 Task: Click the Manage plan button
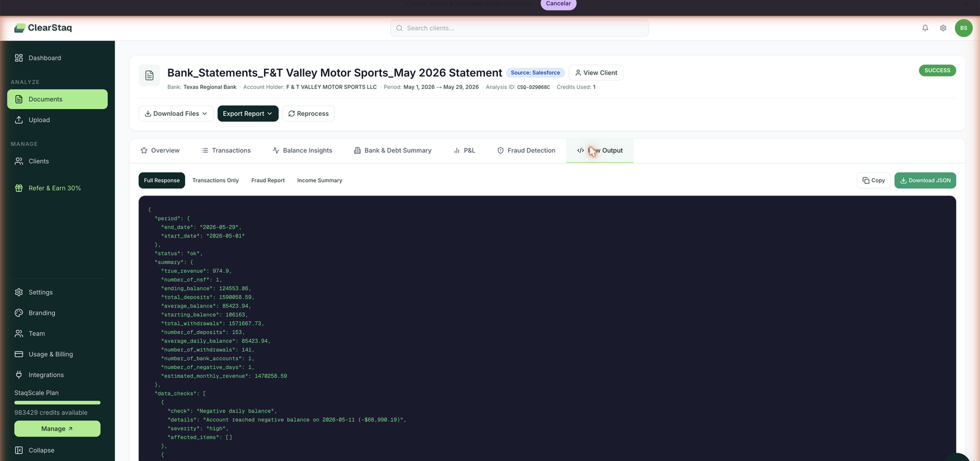(58, 429)
